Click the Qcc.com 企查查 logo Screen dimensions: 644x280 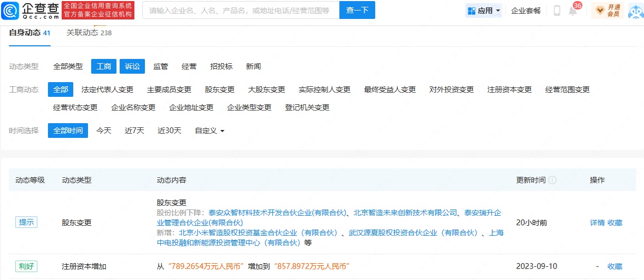(31, 10)
